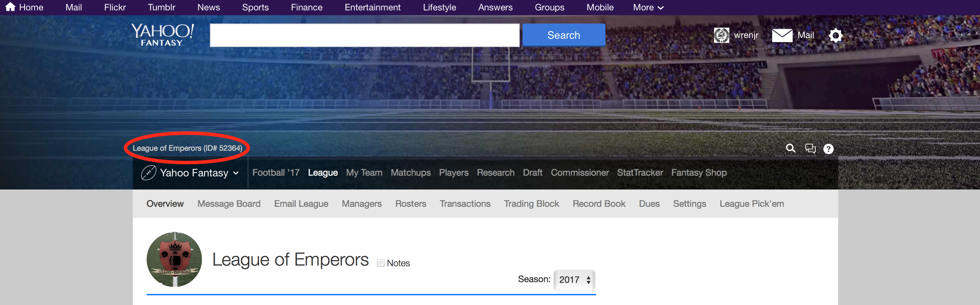
Task: Click the Search button
Action: click(563, 35)
